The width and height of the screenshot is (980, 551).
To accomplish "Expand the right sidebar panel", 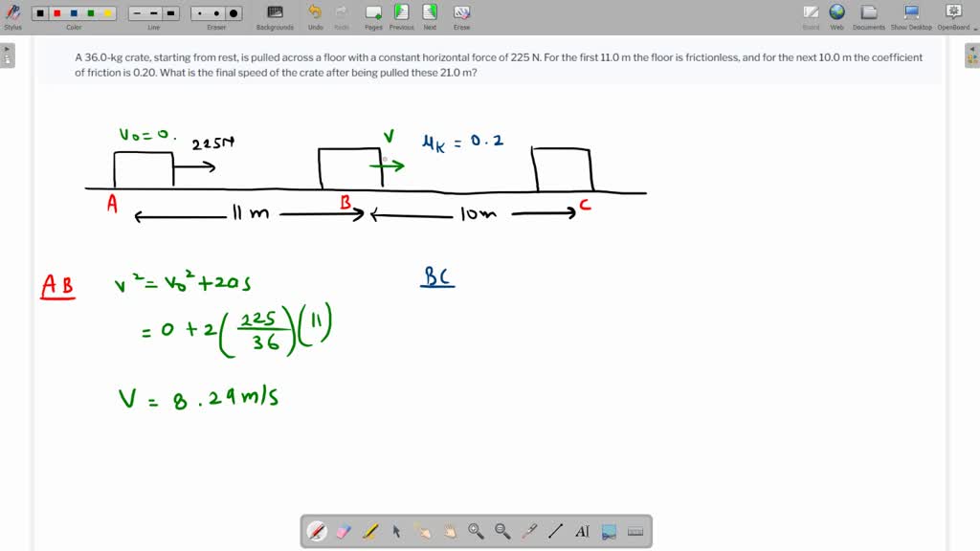I will pos(972,55).
